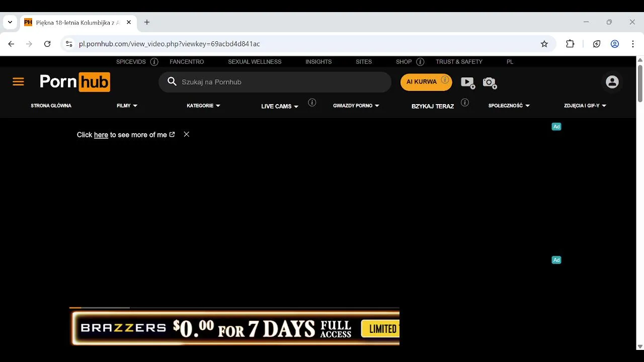Image resolution: width=644 pixels, height=362 pixels.
Task: Close the current browser tab
Action: tap(129, 22)
